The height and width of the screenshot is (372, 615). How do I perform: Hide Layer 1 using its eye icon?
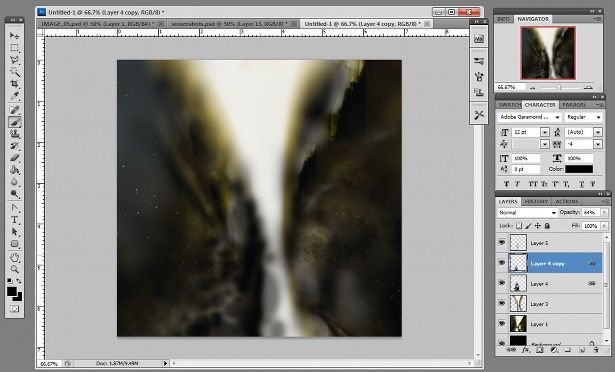point(502,324)
